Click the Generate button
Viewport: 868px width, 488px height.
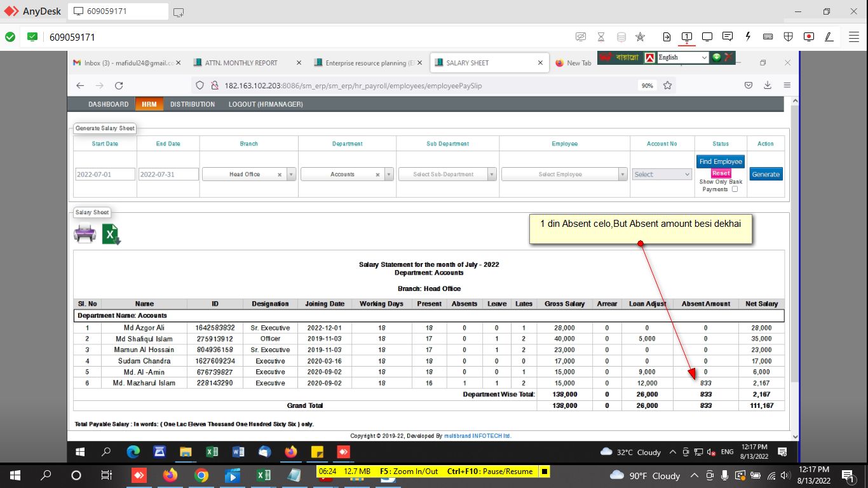coord(766,174)
